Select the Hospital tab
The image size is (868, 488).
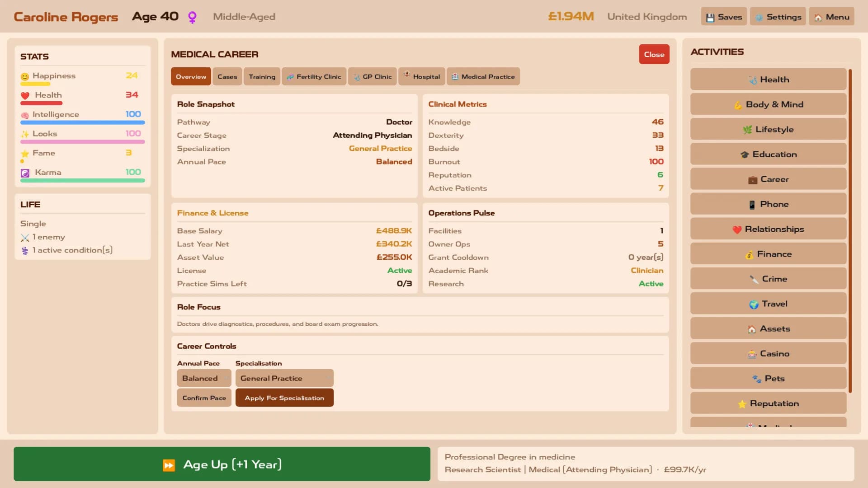click(421, 76)
